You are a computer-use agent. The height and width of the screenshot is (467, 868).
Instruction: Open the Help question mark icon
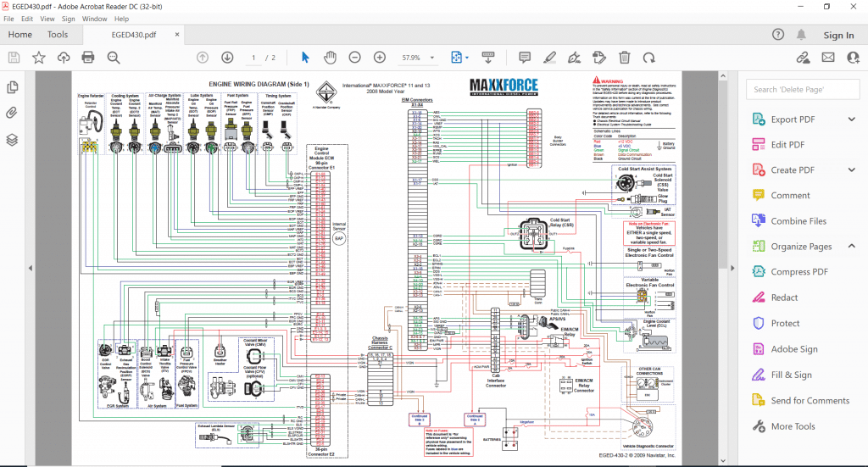(778, 34)
